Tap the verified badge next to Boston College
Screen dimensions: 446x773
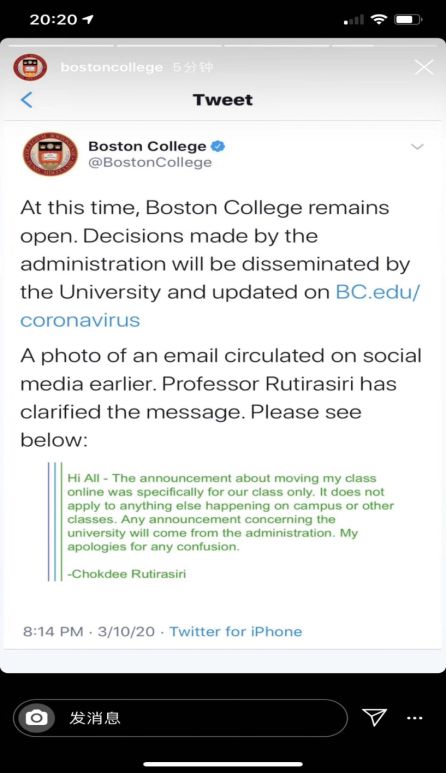[218, 146]
